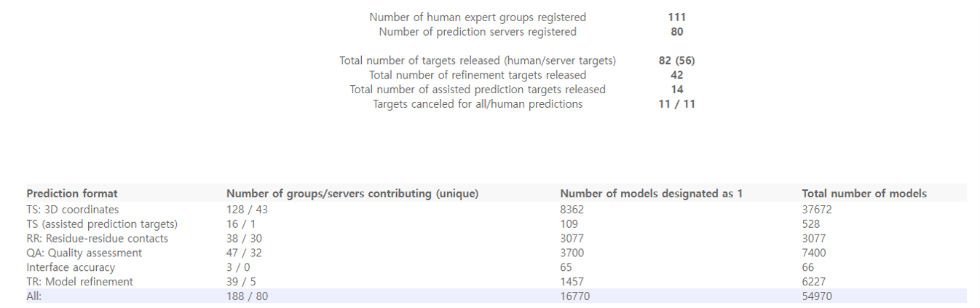980x308 pixels.
Task: Click 'Number of prediction servers registered' text
Action: point(478,31)
